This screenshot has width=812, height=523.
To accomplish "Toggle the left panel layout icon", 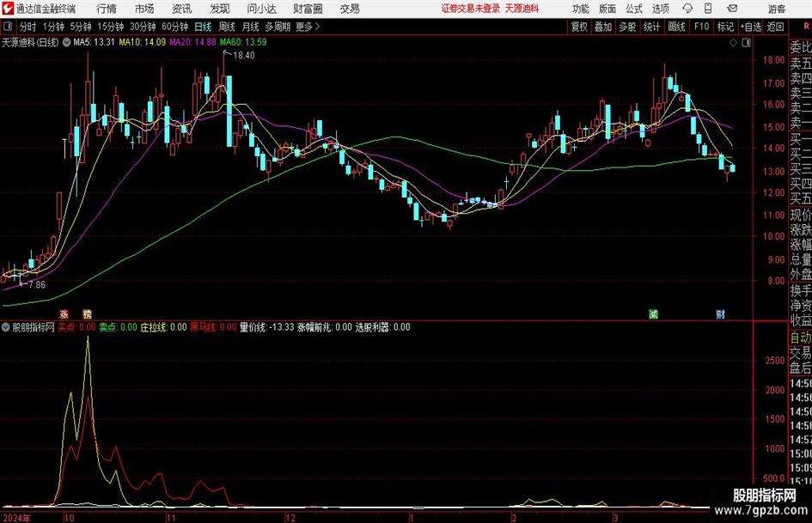I will click(8, 27).
